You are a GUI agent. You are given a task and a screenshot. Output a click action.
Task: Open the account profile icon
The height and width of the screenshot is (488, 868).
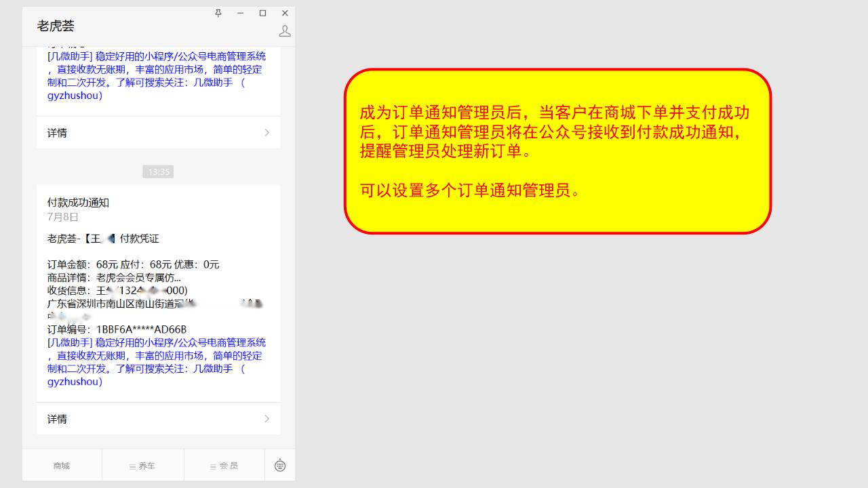[x=285, y=31]
